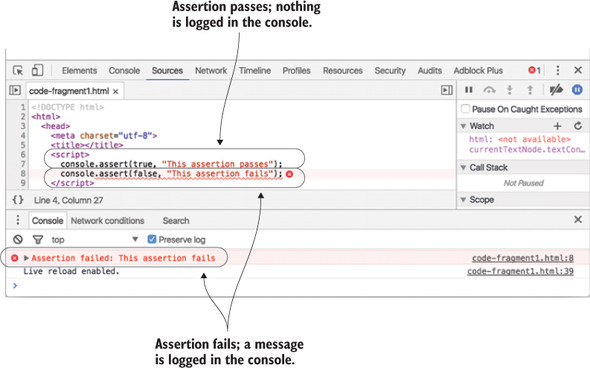Step over next function call icon
Image resolution: width=590 pixels, height=368 pixels.
click(x=489, y=90)
